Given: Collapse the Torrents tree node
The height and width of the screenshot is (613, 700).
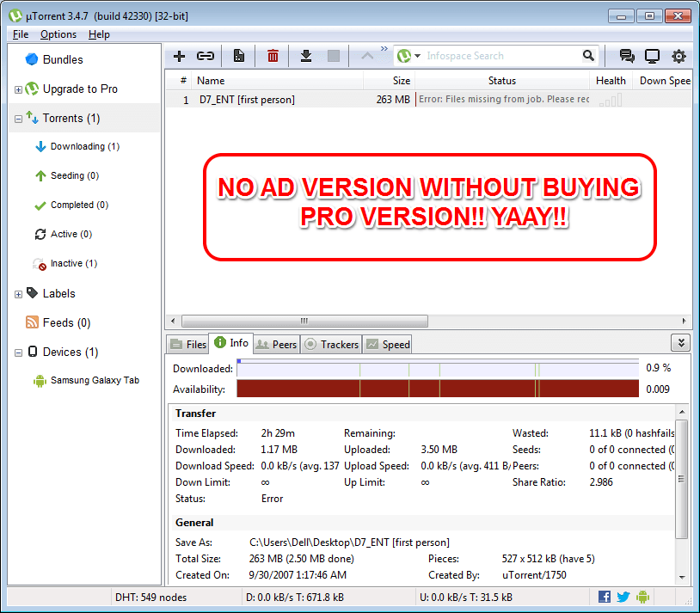Looking at the screenshot, I should 18,119.
